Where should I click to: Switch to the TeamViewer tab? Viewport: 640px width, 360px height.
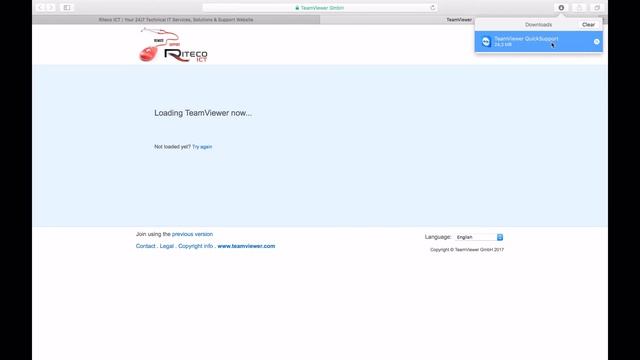(459, 20)
